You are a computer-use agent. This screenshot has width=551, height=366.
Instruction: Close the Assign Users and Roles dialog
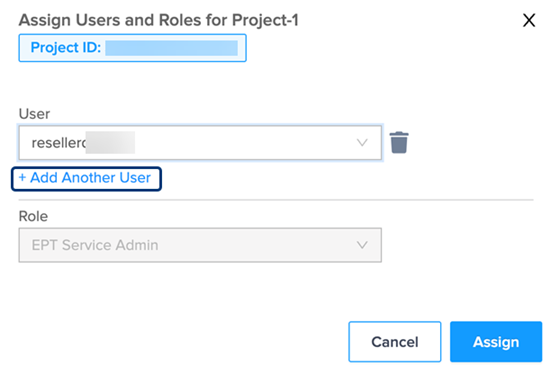pyautogui.click(x=529, y=20)
